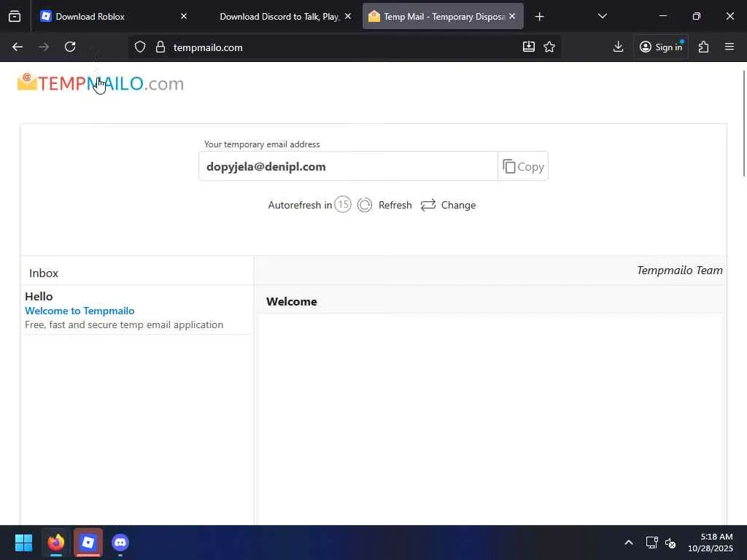Click the Welcome message subject
The width and height of the screenshot is (747, 560).
click(x=292, y=302)
